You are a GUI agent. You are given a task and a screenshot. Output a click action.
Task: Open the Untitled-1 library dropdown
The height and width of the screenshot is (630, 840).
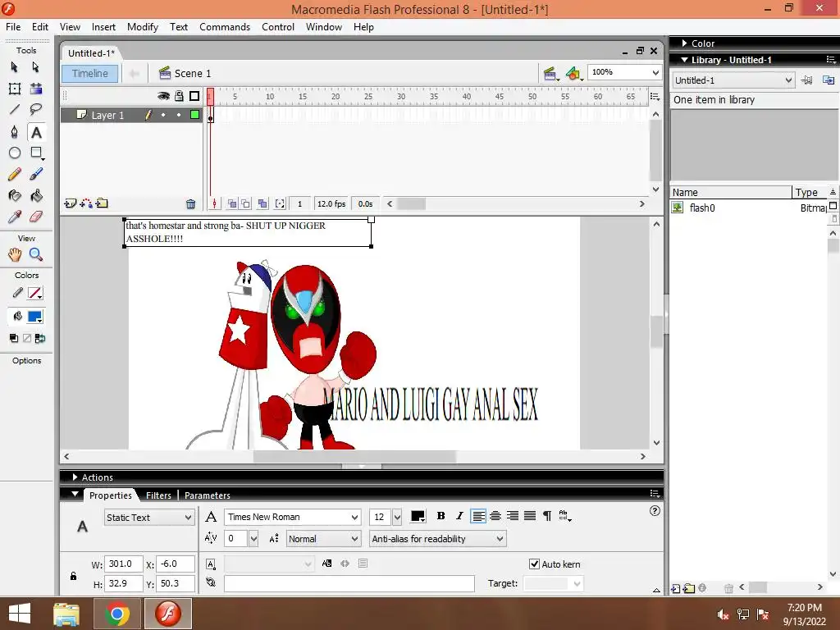pyautogui.click(x=733, y=80)
